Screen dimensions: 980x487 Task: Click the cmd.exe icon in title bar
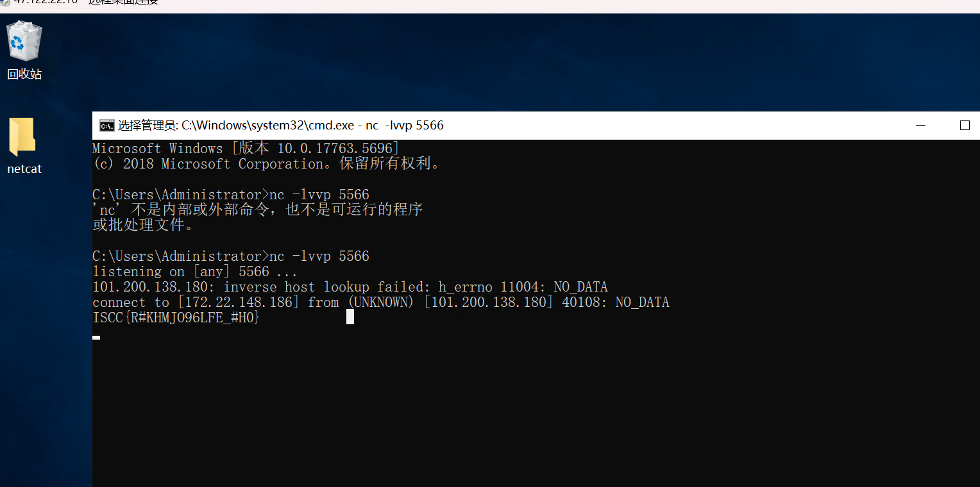click(106, 126)
